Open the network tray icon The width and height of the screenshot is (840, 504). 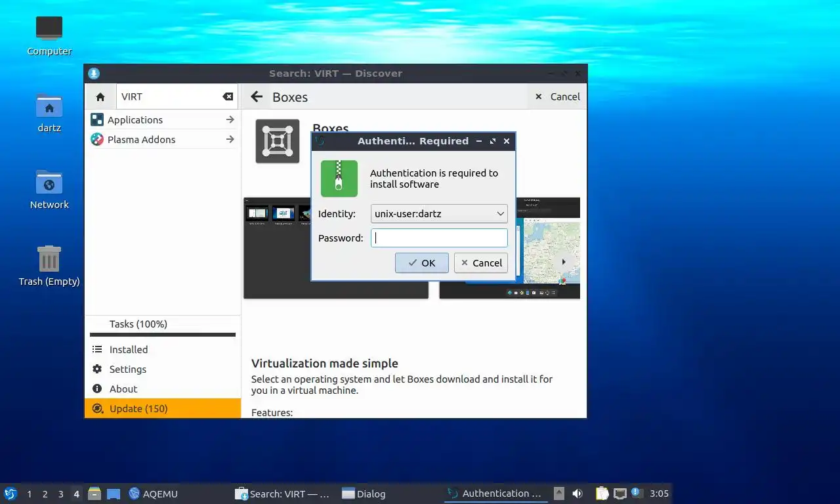tap(619, 493)
